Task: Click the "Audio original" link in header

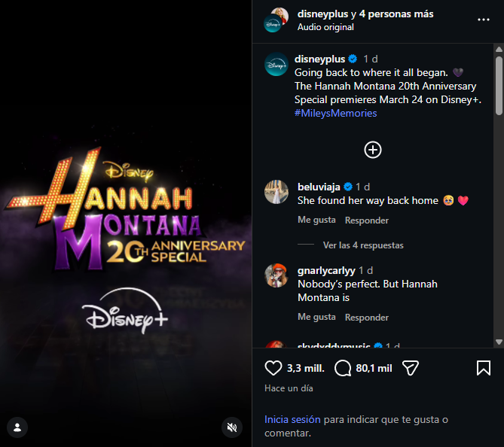Action: (x=325, y=27)
